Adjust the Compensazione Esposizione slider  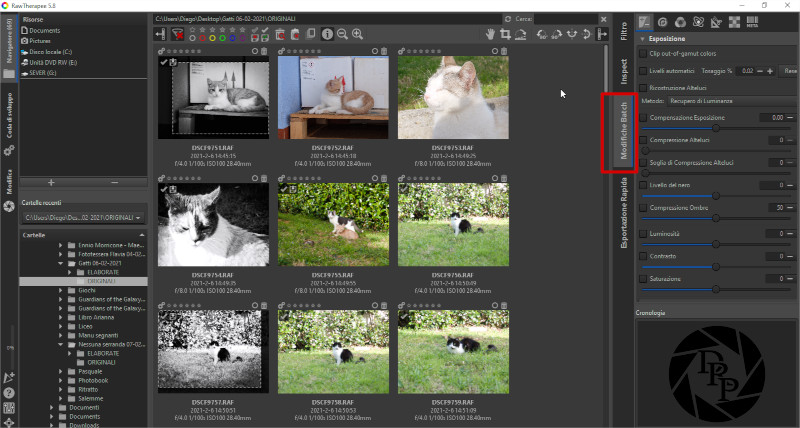[715, 128]
